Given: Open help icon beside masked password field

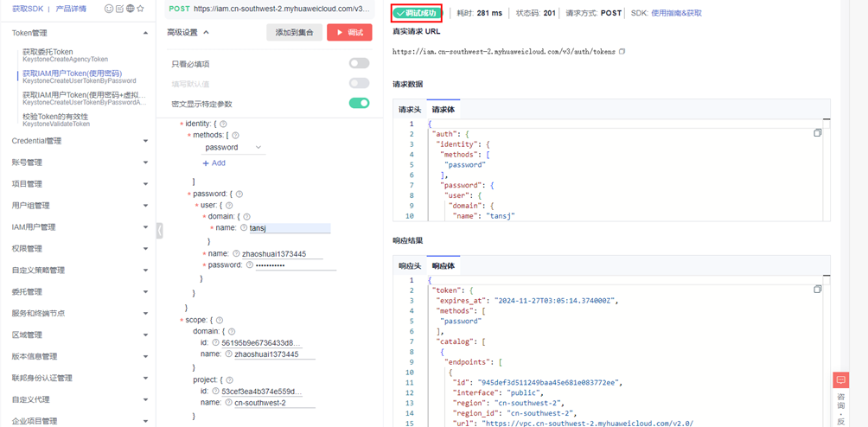Looking at the screenshot, I should [x=249, y=265].
